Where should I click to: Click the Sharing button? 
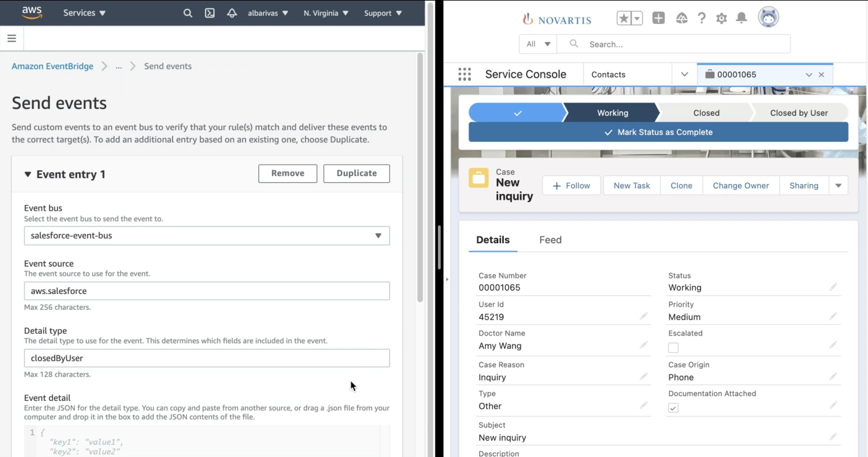point(804,185)
